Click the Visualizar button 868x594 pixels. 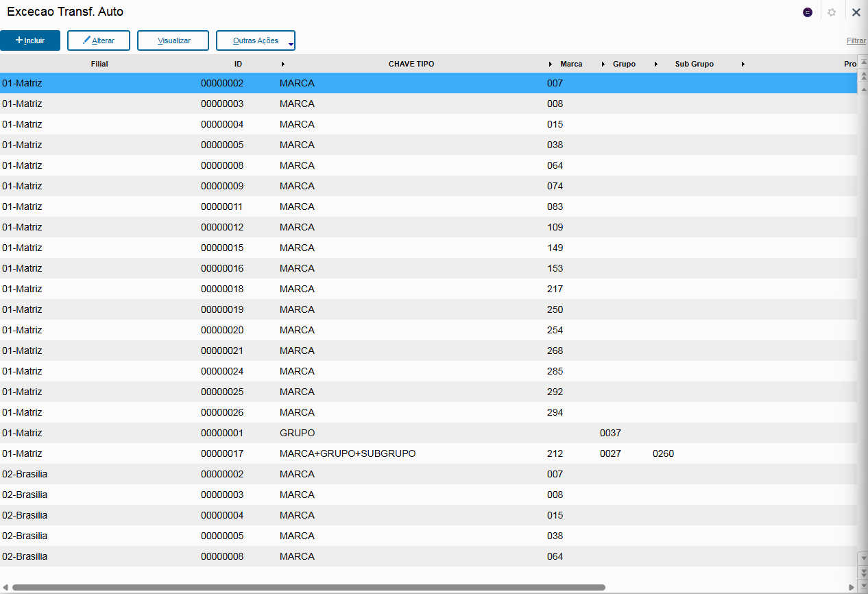tap(173, 40)
